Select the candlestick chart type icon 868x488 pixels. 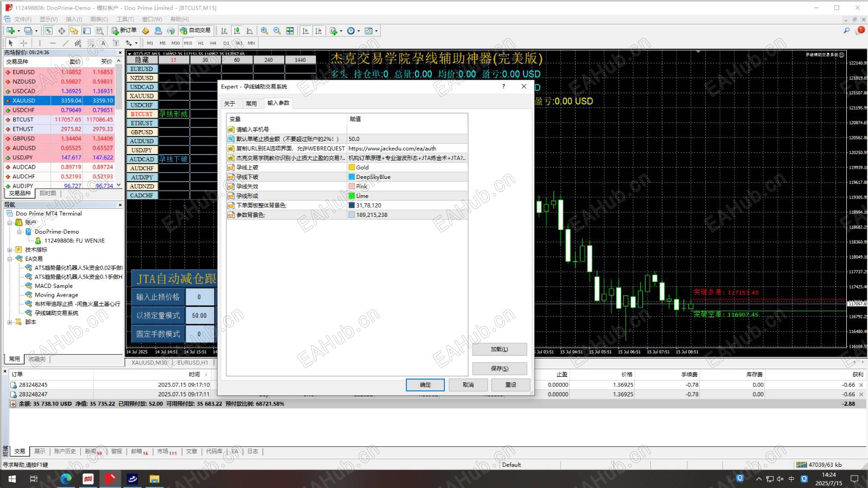237,31
